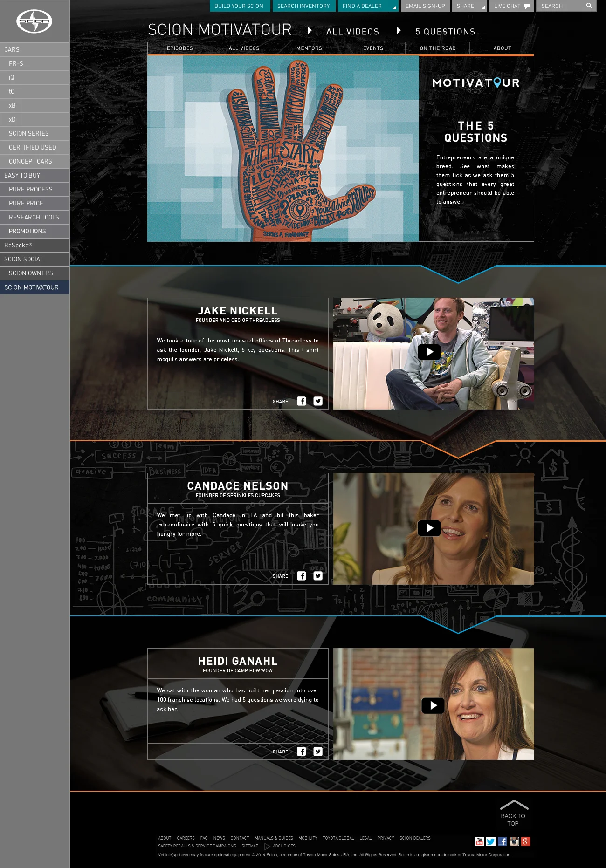606x868 pixels.
Task: Open Email Sign-Up
Action: [x=425, y=6]
